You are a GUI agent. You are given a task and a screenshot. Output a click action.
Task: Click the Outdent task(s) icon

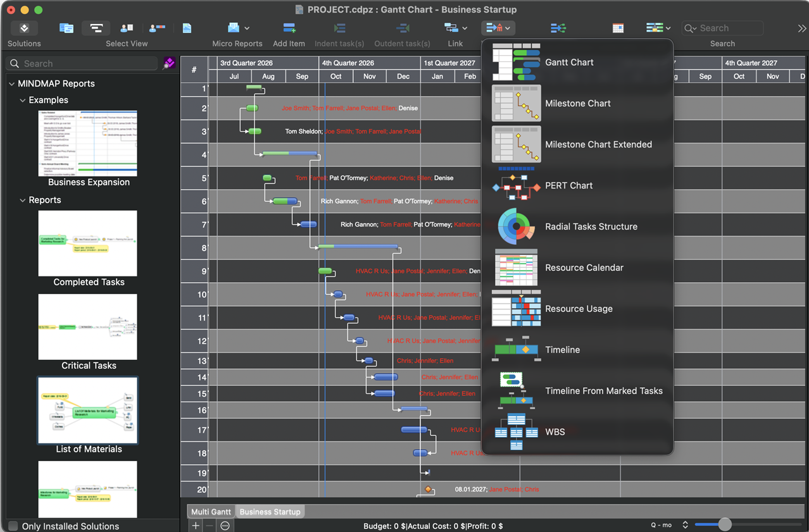click(x=403, y=28)
